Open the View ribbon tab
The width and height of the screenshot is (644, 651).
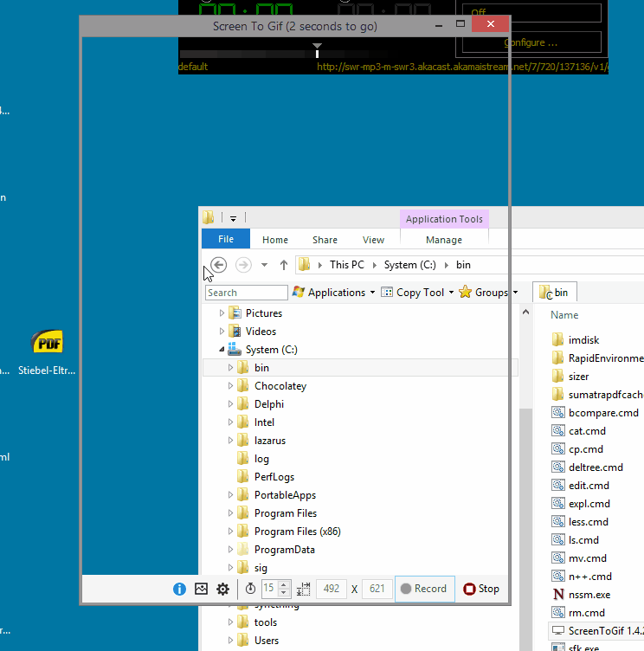pos(373,240)
